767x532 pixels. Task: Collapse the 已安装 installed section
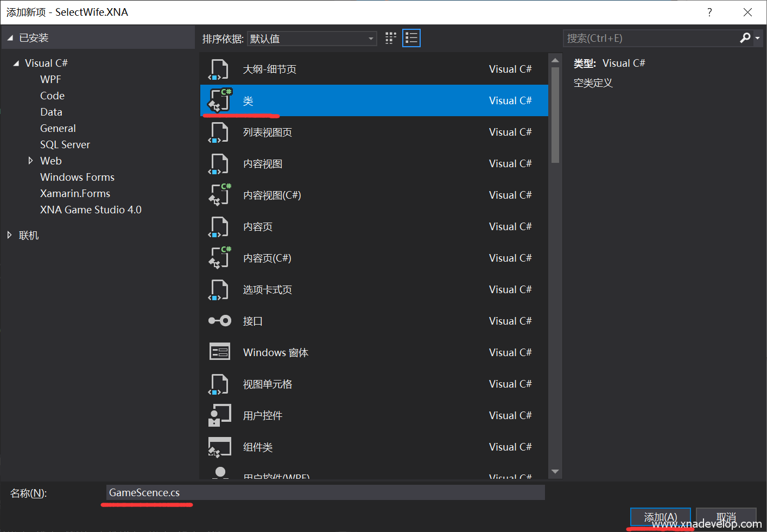(x=10, y=38)
